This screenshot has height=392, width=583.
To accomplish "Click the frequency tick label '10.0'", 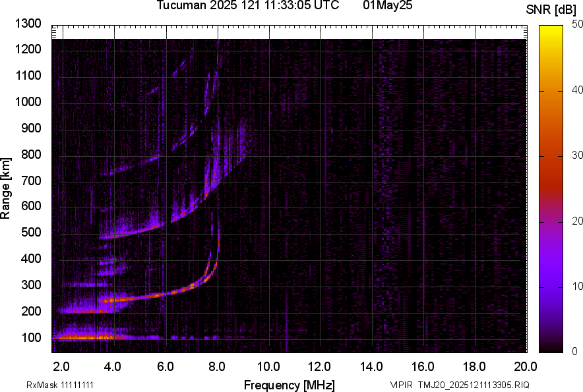I will (268, 367).
